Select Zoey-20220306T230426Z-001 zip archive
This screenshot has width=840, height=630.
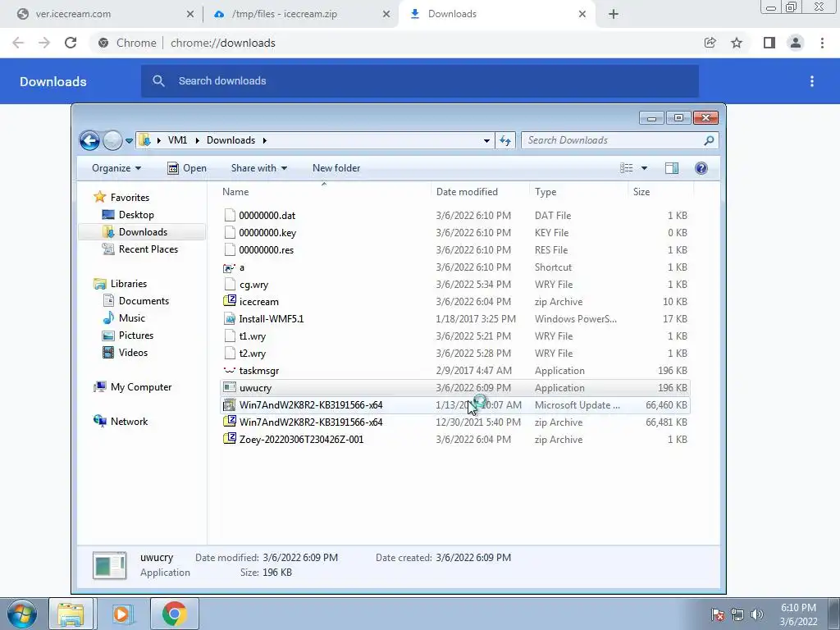tap(454, 440)
